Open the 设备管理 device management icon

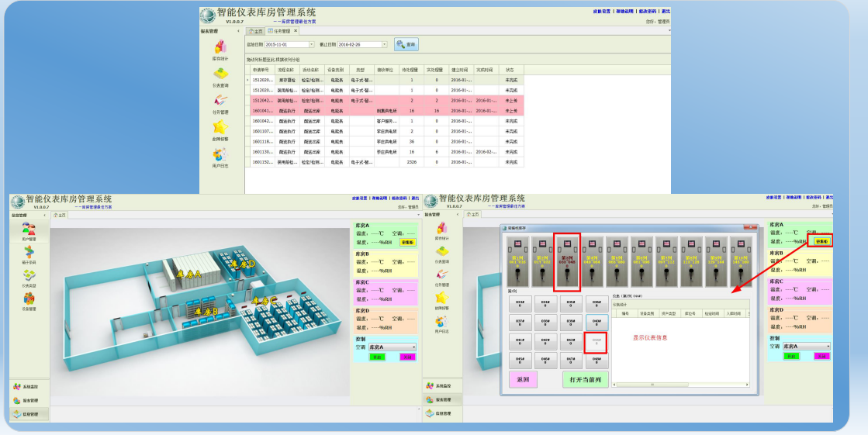coord(29,299)
